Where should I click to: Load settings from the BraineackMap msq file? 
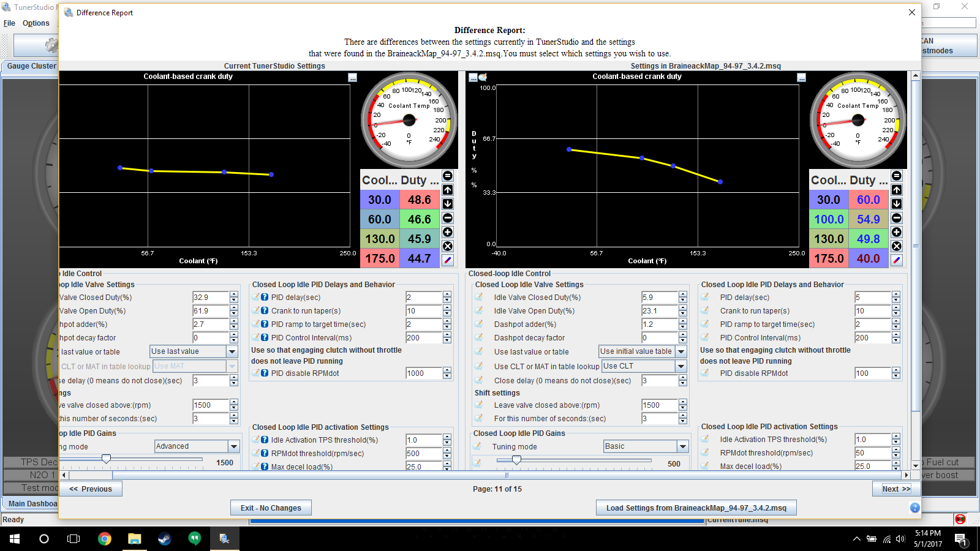click(x=696, y=508)
